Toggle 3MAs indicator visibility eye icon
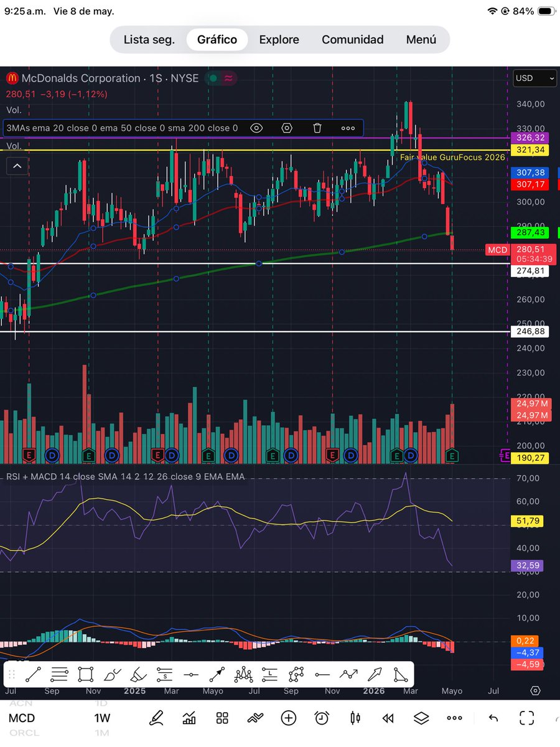560x747 pixels. point(256,128)
